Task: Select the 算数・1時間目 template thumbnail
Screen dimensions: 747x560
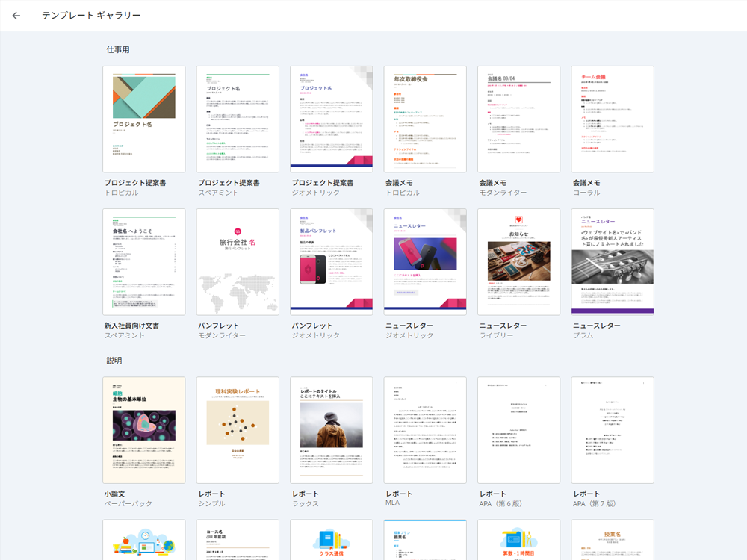Action: point(519,540)
